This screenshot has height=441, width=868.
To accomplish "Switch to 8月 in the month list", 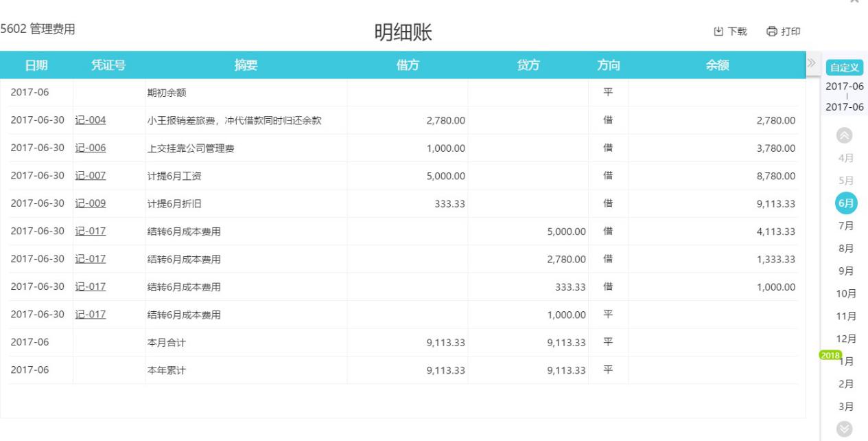I will click(x=846, y=249).
